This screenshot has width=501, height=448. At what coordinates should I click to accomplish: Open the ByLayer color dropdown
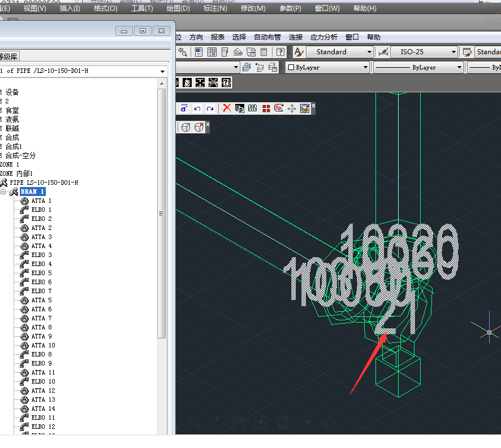pos(327,67)
